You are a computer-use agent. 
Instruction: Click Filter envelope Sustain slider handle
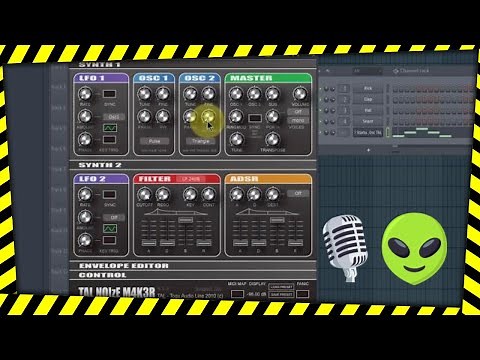tap(185, 220)
